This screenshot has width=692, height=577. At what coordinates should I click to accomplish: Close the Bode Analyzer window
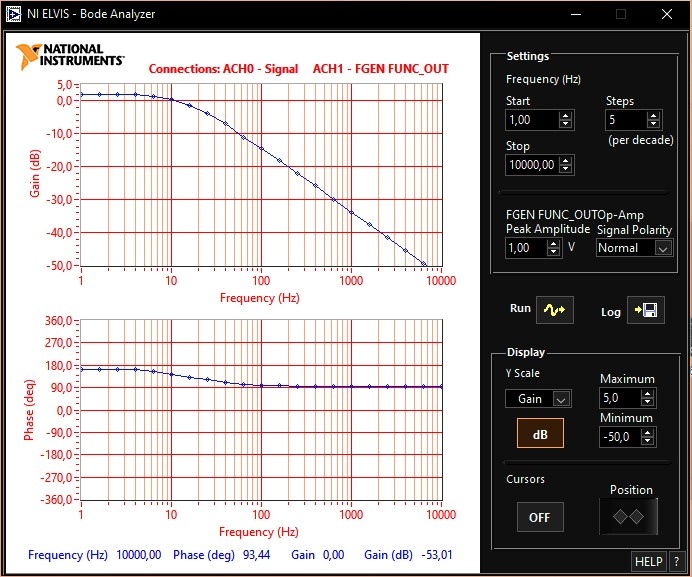(x=667, y=14)
